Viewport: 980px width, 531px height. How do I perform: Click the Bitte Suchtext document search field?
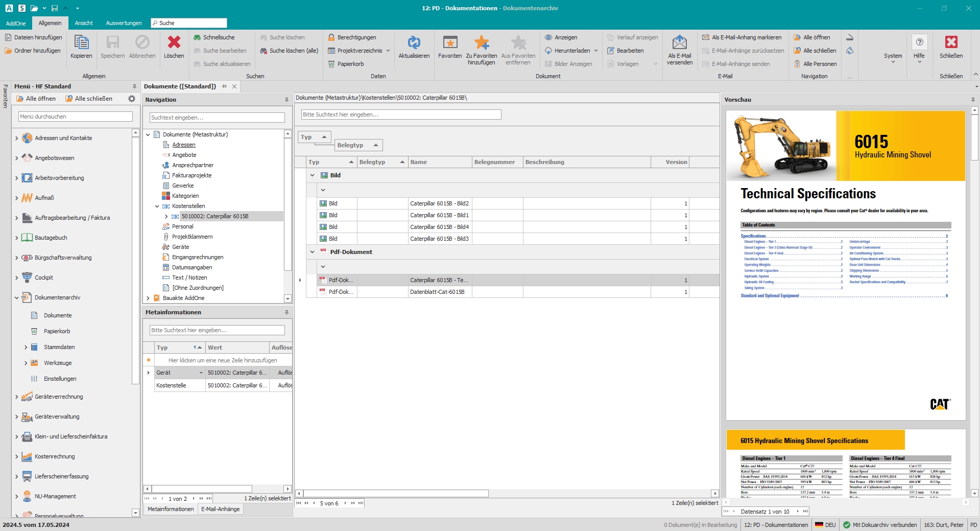click(x=401, y=114)
